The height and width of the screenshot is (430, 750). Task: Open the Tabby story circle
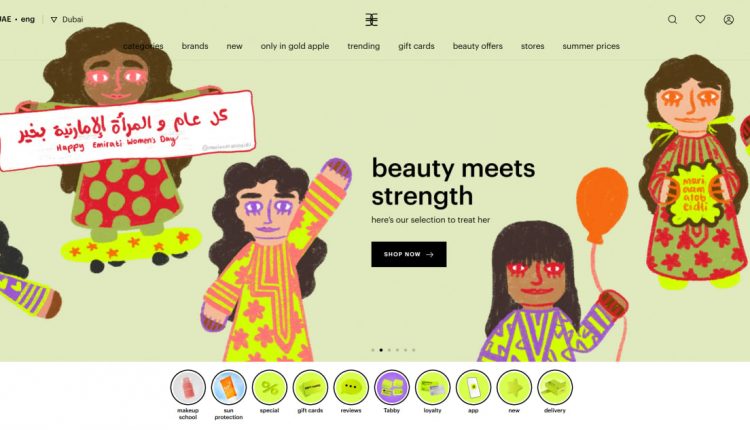tap(392, 387)
